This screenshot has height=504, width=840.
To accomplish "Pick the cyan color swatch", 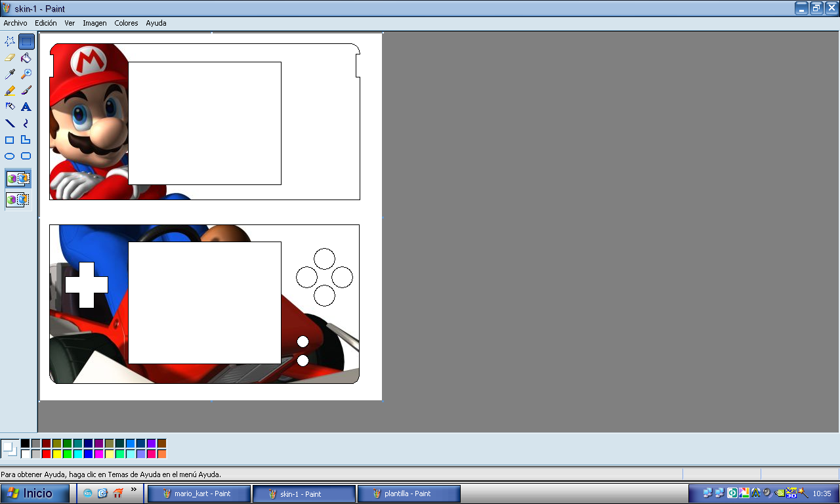I will (x=78, y=454).
